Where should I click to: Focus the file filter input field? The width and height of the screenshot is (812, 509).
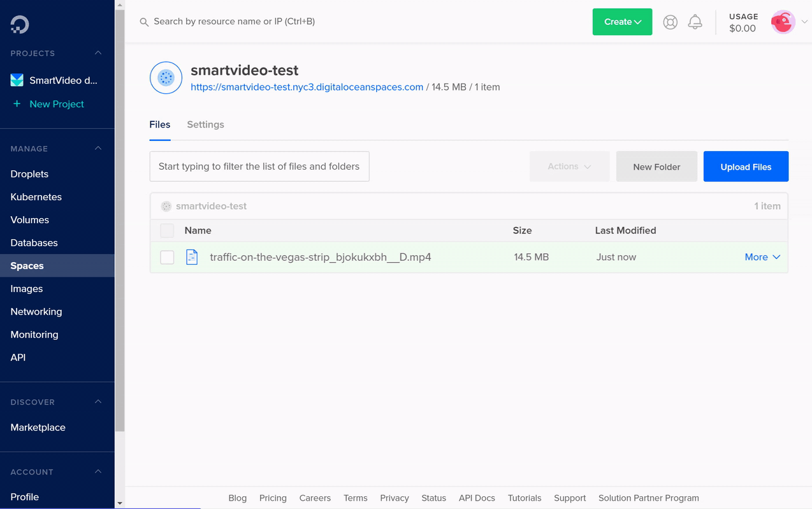[259, 166]
